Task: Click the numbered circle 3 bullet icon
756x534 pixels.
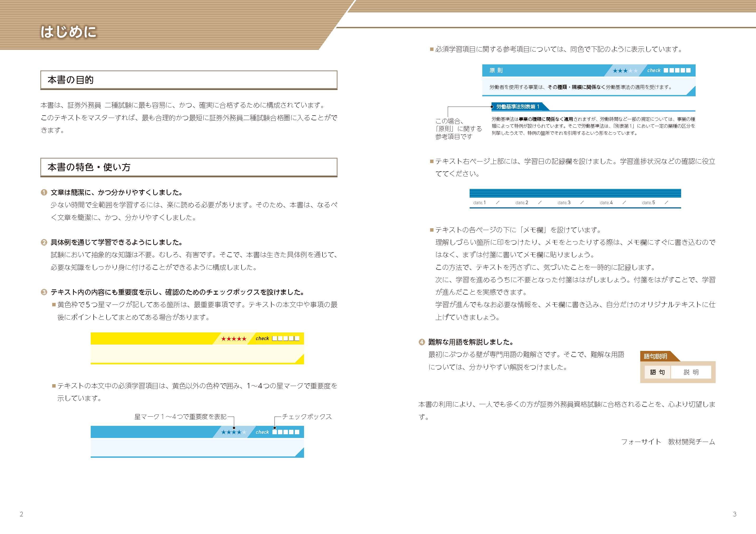Action: (44, 292)
